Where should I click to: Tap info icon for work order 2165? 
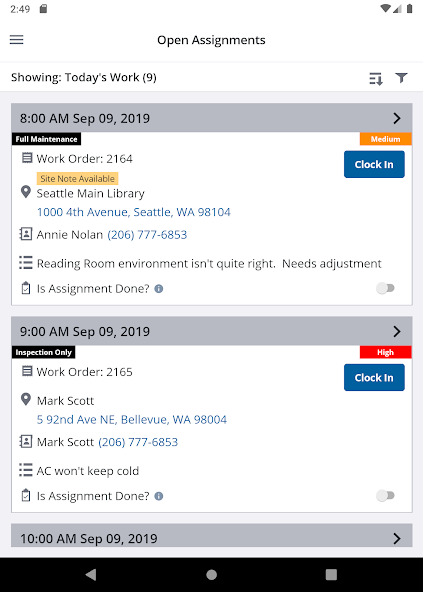point(159,496)
